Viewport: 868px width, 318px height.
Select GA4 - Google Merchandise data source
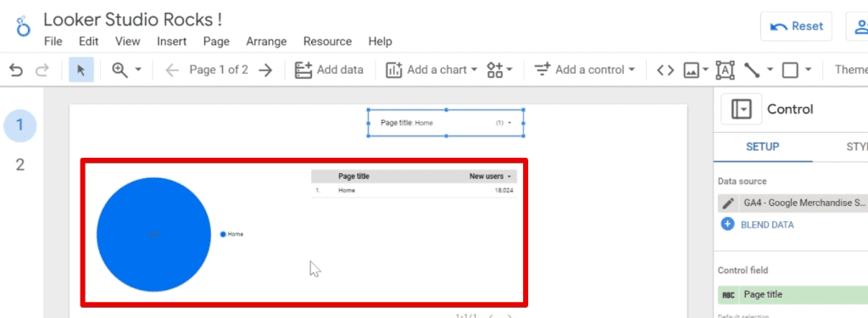[x=804, y=203]
